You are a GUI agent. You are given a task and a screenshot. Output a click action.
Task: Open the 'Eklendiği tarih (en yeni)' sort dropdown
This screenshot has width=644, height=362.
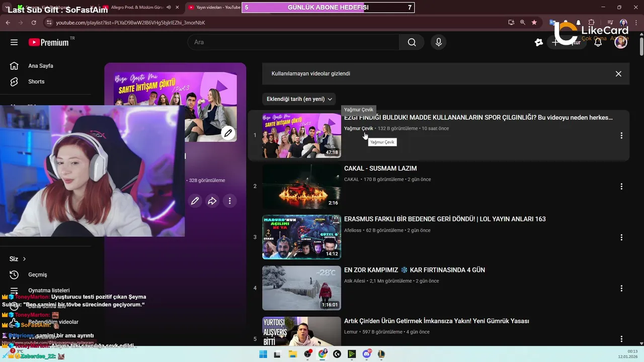point(299,99)
